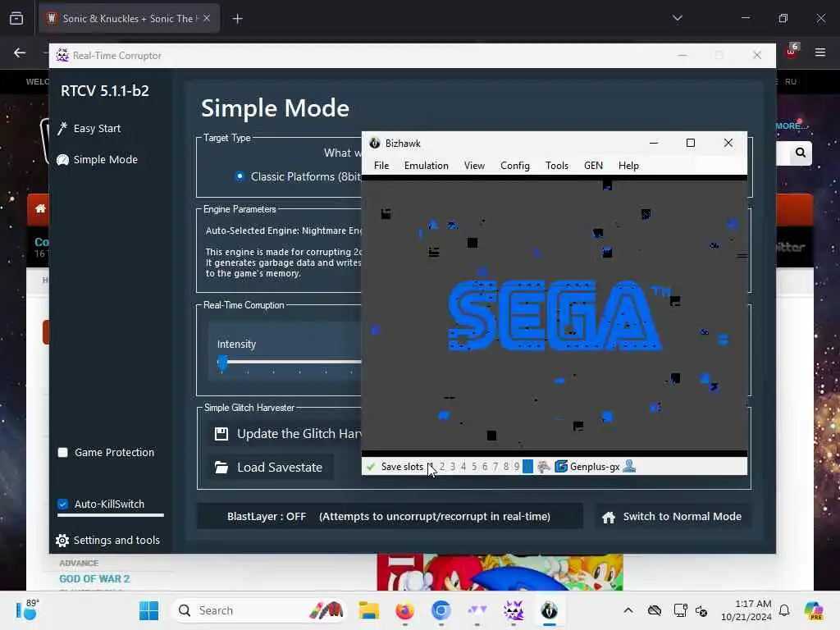Open File menu in Bizhawk
The width and height of the screenshot is (840, 630).
(381, 166)
